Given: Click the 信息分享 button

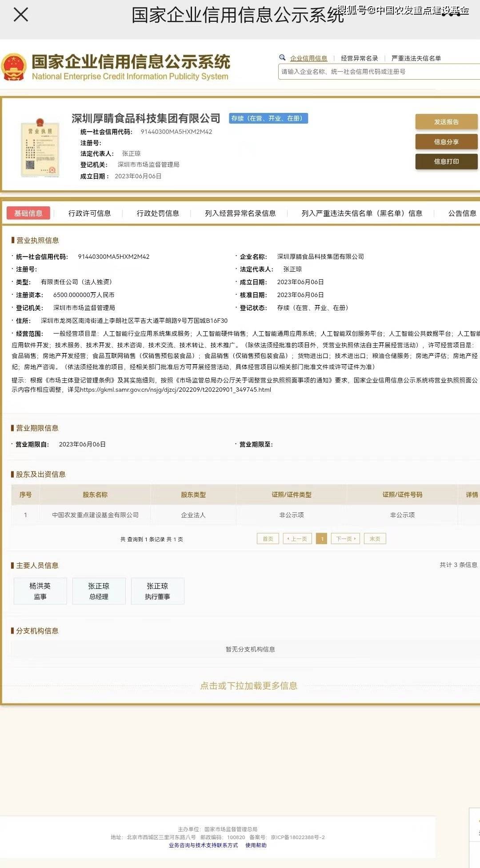Looking at the screenshot, I should coord(447,142).
